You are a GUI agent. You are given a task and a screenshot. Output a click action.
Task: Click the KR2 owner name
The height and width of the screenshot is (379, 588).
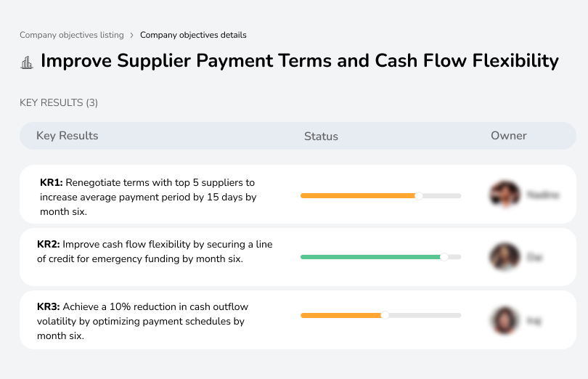pyautogui.click(x=535, y=257)
